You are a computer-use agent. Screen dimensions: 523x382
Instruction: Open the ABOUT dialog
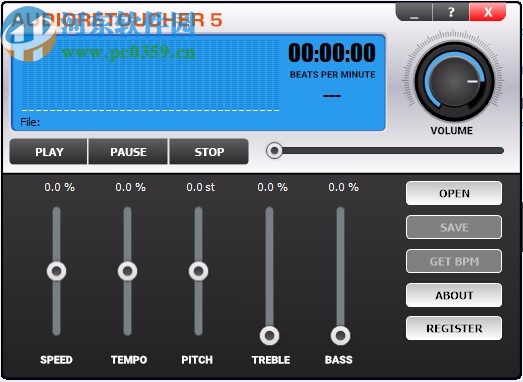(454, 295)
